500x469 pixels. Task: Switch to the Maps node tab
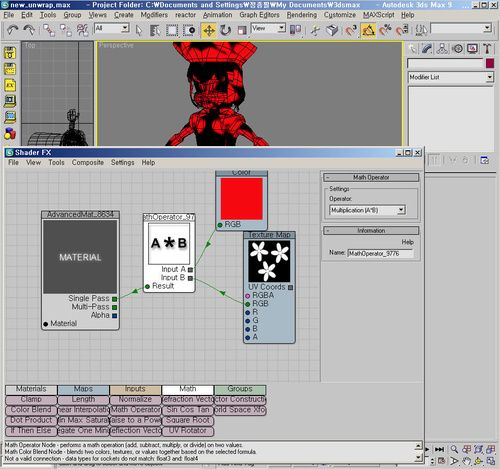[x=83, y=389]
